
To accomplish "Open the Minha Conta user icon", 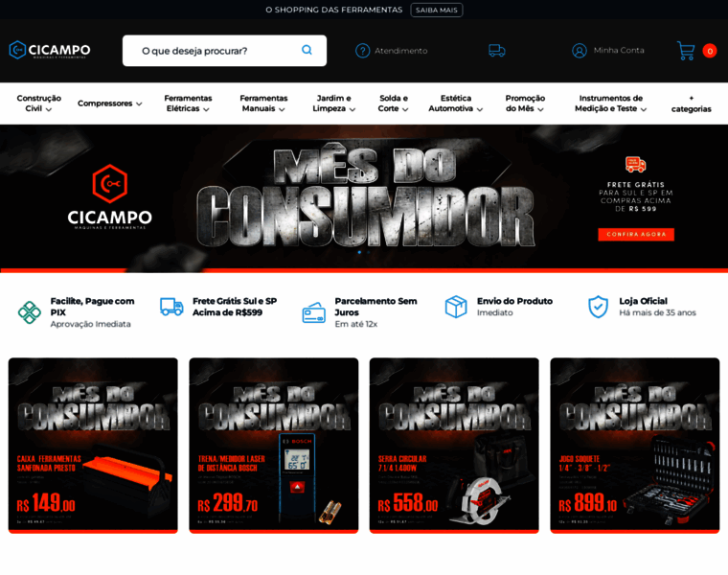I will 580,51.
